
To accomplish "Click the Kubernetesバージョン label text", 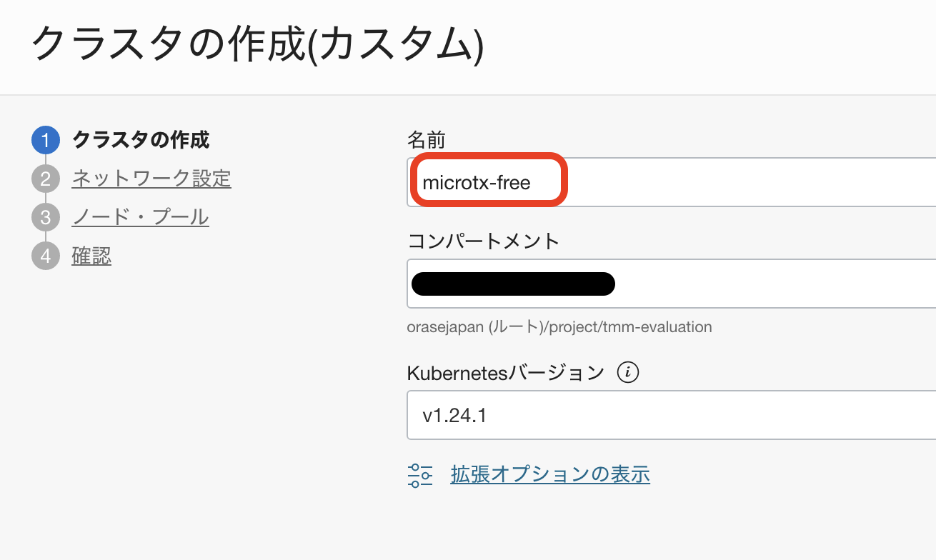I will [x=505, y=373].
